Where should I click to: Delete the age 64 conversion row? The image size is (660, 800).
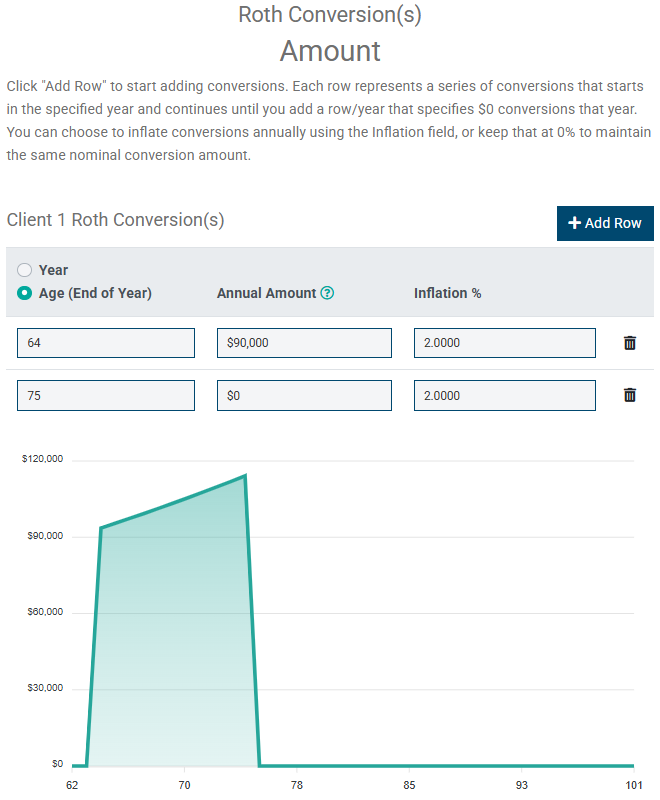[x=629, y=342]
